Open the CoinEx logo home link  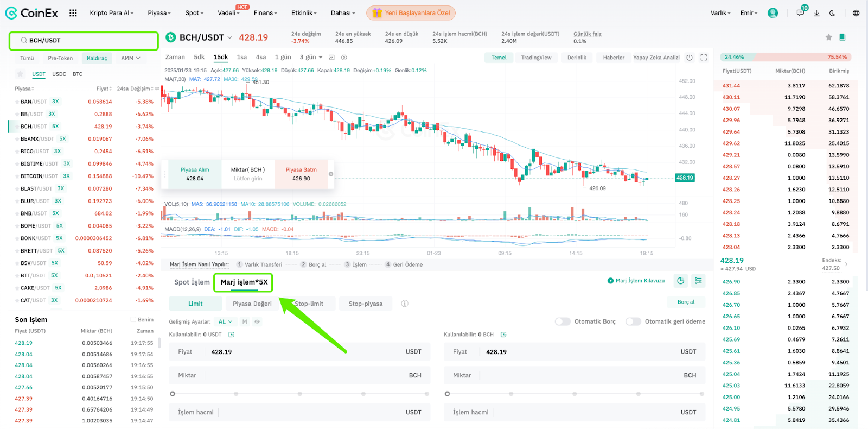coord(31,12)
